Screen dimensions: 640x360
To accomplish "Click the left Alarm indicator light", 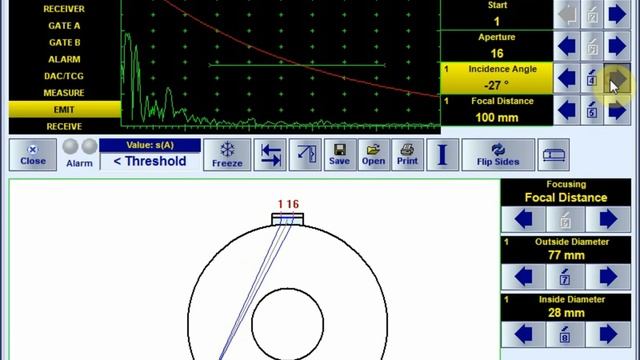I will coord(70,146).
